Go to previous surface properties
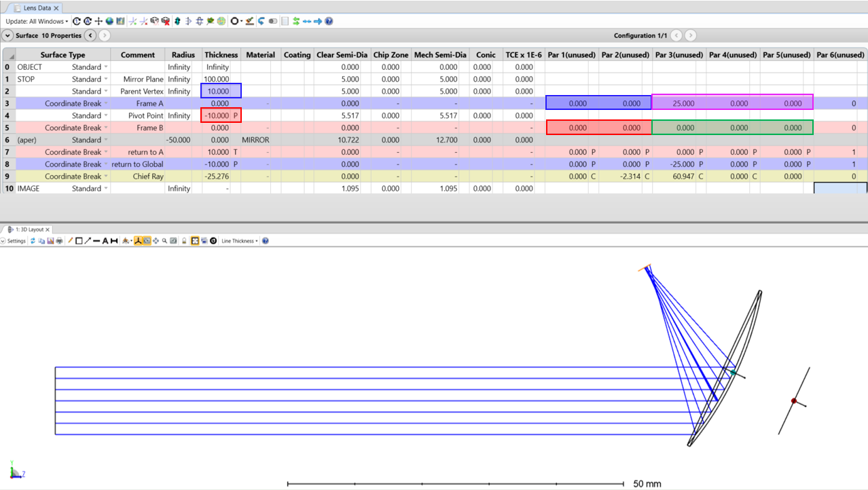Screen dimensions: 868x490 [x=90, y=35]
